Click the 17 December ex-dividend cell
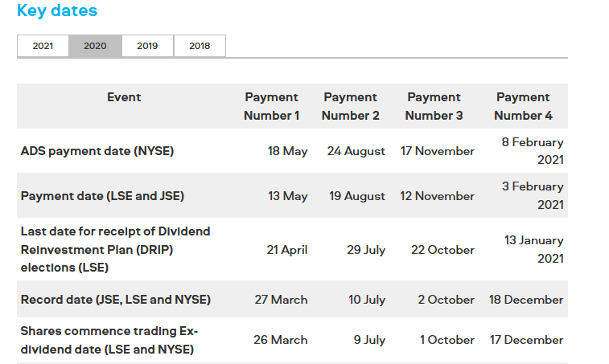 pos(526,340)
